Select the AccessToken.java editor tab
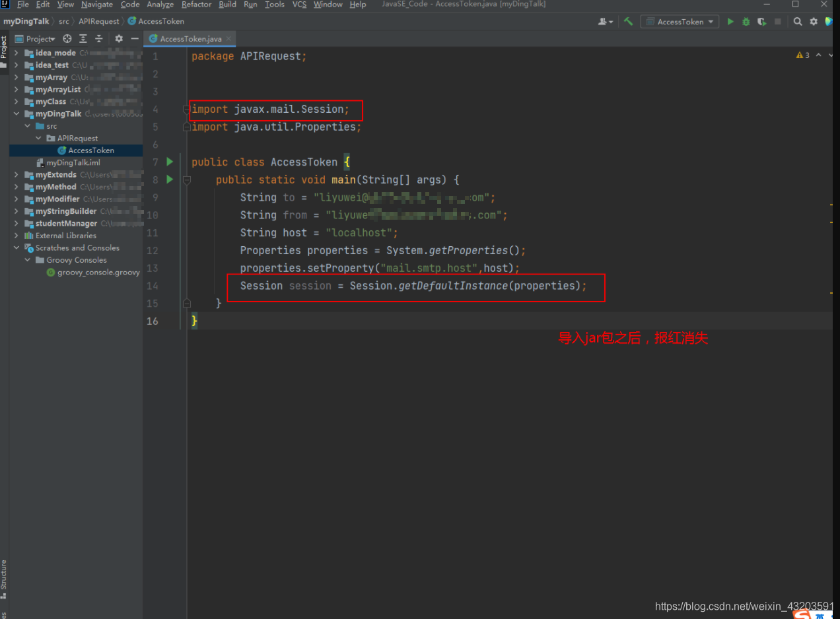This screenshot has width=840, height=619. pos(190,39)
